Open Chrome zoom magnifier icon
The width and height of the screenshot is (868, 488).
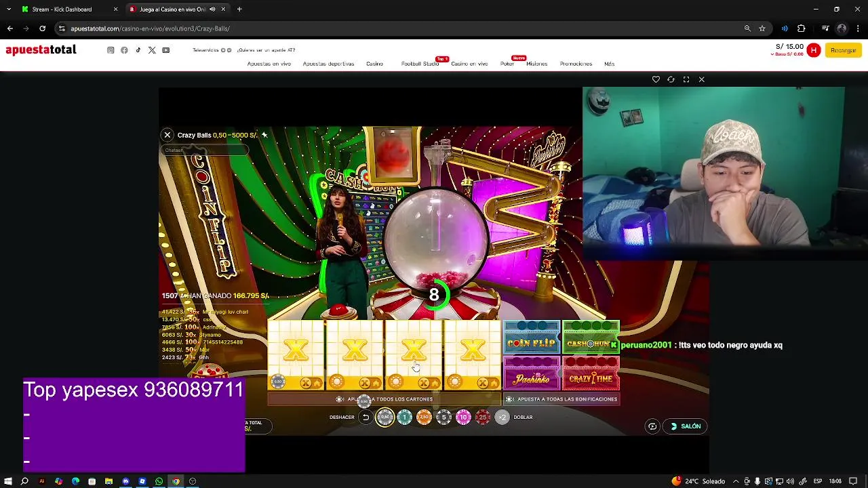point(747,28)
